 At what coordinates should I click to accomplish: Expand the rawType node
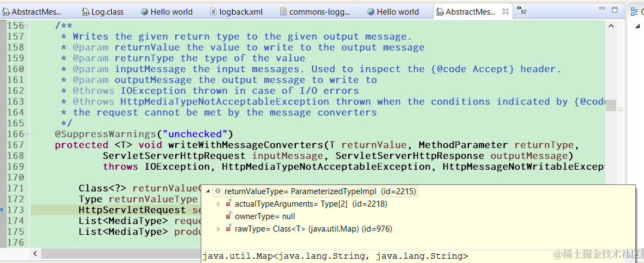(219, 229)
